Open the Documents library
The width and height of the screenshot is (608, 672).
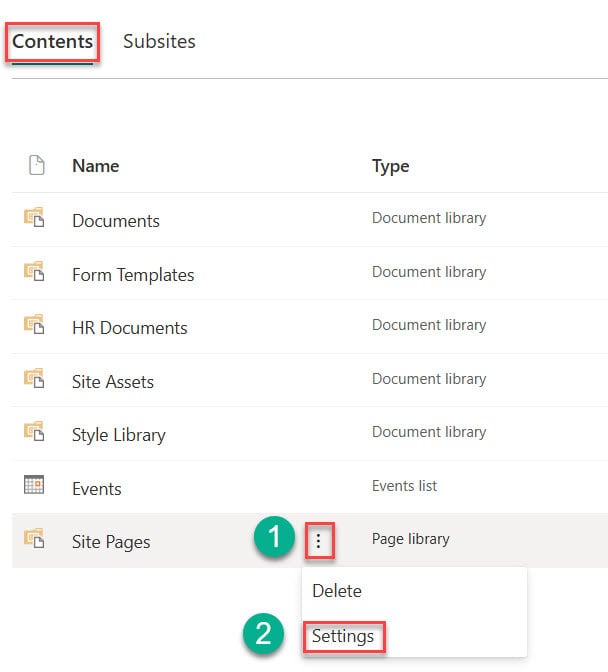click(x=116, y=221)
